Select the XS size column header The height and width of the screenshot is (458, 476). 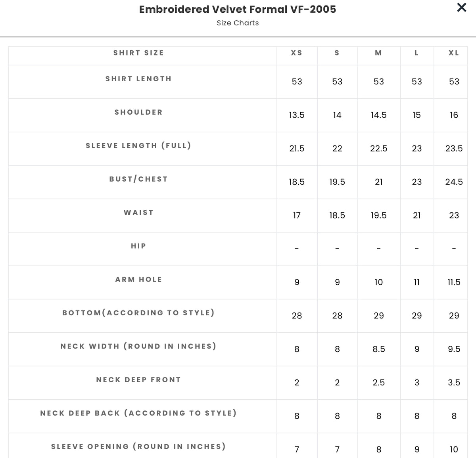click(297, 53)
